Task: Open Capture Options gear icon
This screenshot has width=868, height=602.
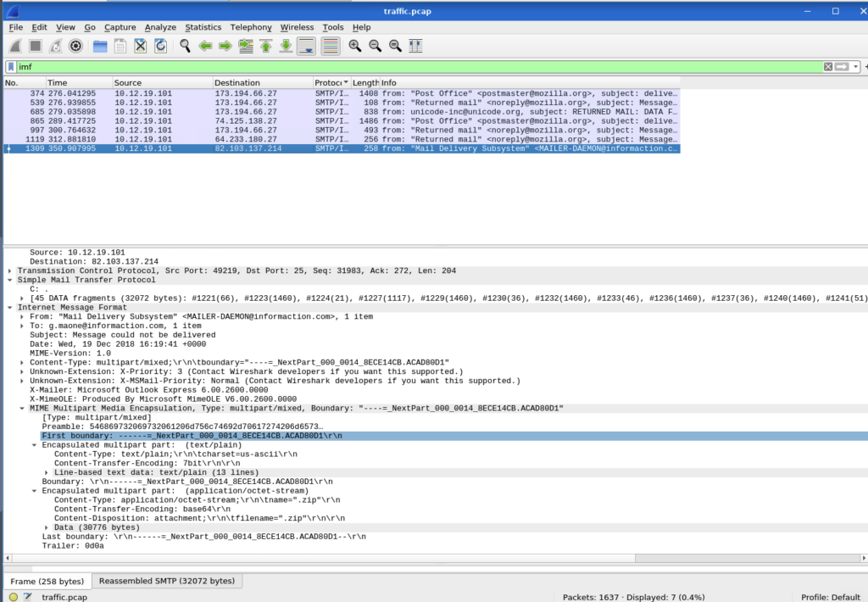Action: 75,46
